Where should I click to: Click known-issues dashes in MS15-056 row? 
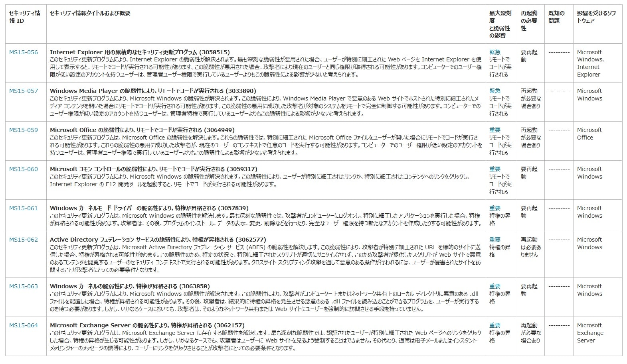559,52
